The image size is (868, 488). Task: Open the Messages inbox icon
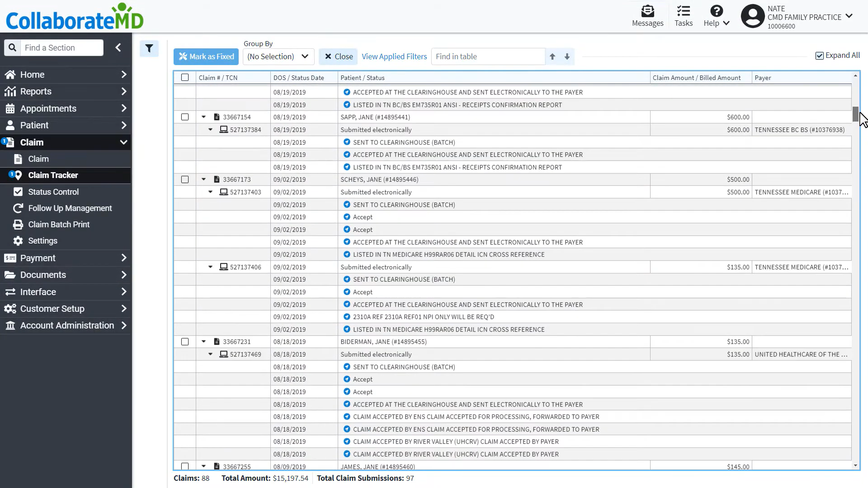click(x=647, y=11)
